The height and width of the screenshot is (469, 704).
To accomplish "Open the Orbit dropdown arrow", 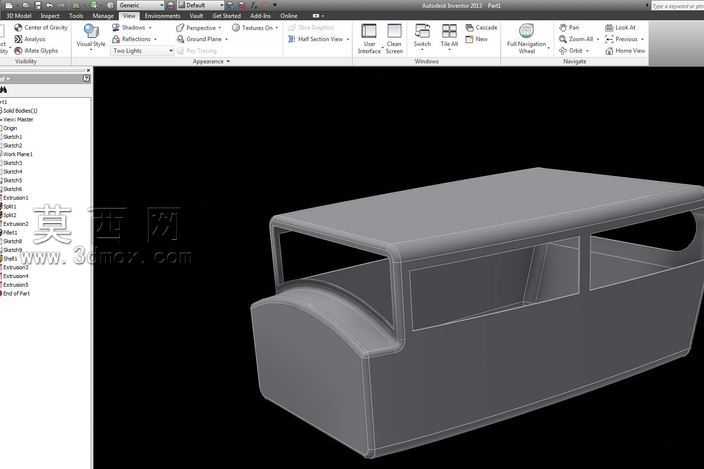I will coord(587,51).
